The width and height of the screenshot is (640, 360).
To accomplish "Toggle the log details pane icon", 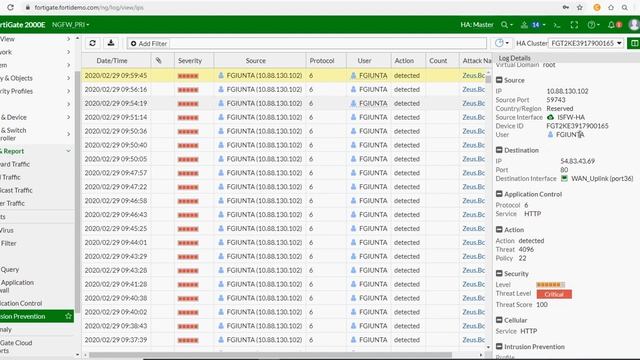I will 634,43.
